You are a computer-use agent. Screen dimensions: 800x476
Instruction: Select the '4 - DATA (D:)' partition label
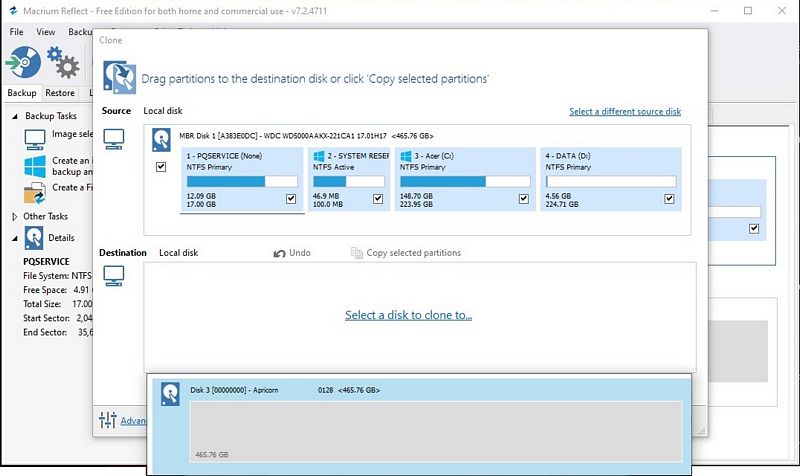pyautogui.click(x=567, y=156)
